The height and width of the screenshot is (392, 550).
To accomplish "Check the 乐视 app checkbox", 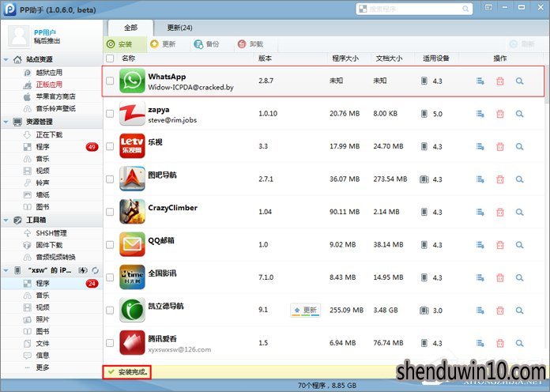I will [110, 146].
